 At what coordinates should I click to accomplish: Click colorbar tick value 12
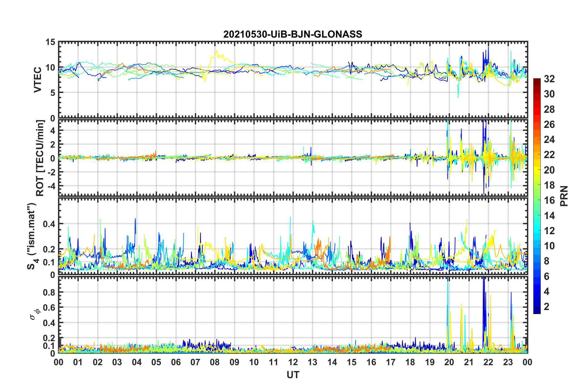(x=549, y=231)
